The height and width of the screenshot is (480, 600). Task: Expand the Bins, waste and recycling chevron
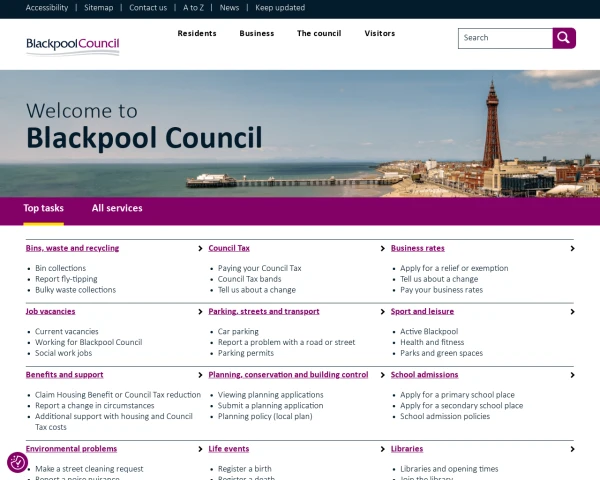point(200,248)
